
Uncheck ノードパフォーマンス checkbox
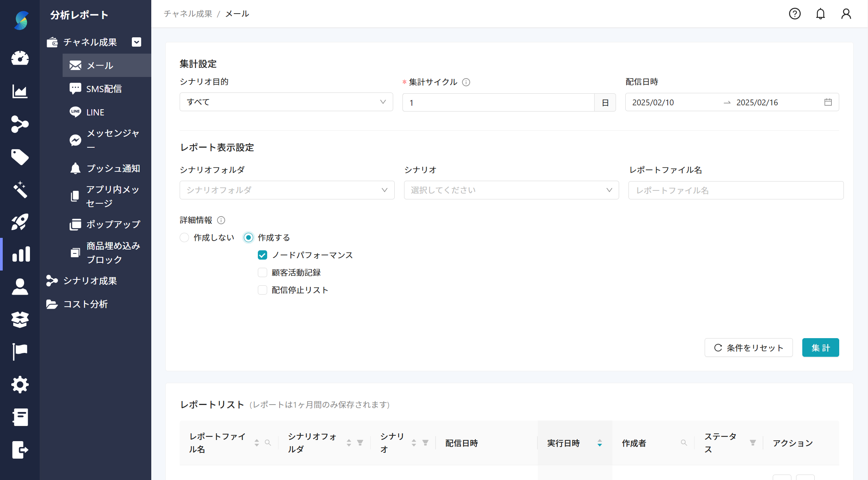click(262, 255)
